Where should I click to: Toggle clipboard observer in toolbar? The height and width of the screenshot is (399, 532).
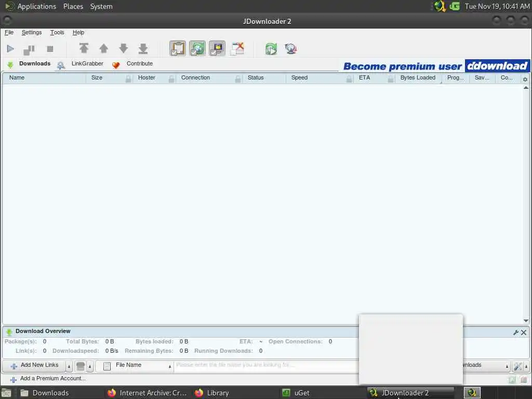(178, 48)
